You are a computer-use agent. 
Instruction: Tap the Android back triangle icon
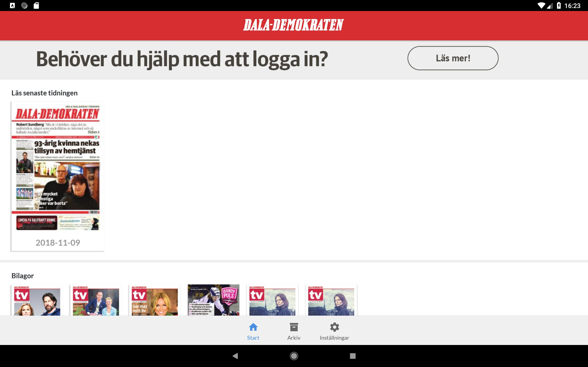235,356
